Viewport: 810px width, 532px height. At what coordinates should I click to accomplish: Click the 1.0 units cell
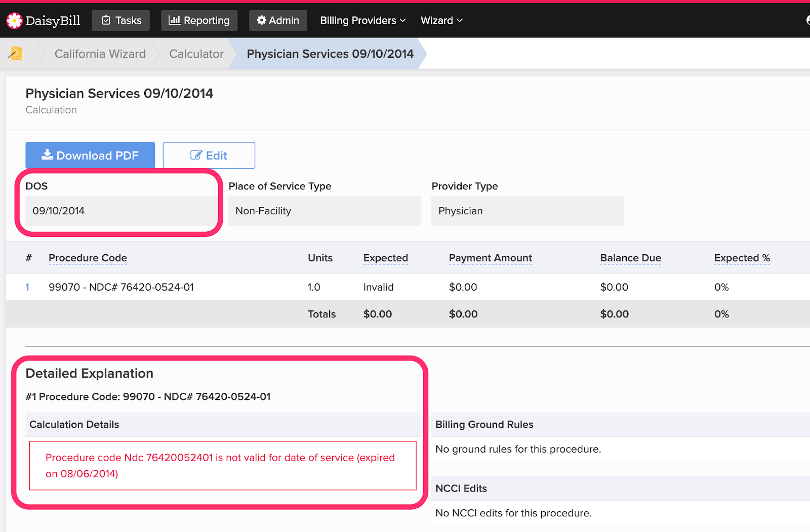coord(314,287)
